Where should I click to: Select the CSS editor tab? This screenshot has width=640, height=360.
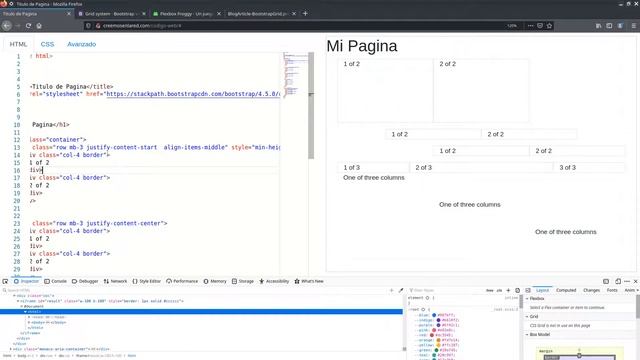(x=47, y=44)
